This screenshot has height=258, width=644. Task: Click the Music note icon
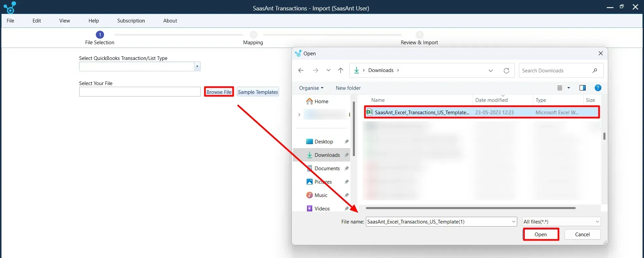tap(310, 195)
